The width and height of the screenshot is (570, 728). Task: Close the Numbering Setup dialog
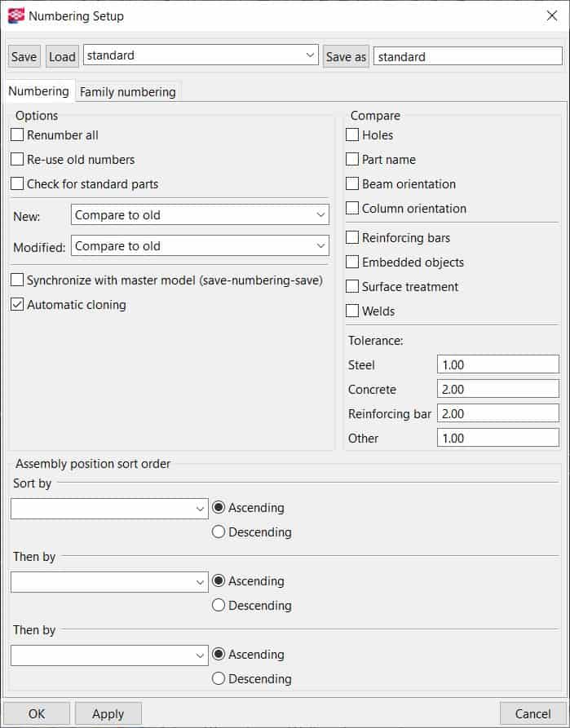click(551, 15)
